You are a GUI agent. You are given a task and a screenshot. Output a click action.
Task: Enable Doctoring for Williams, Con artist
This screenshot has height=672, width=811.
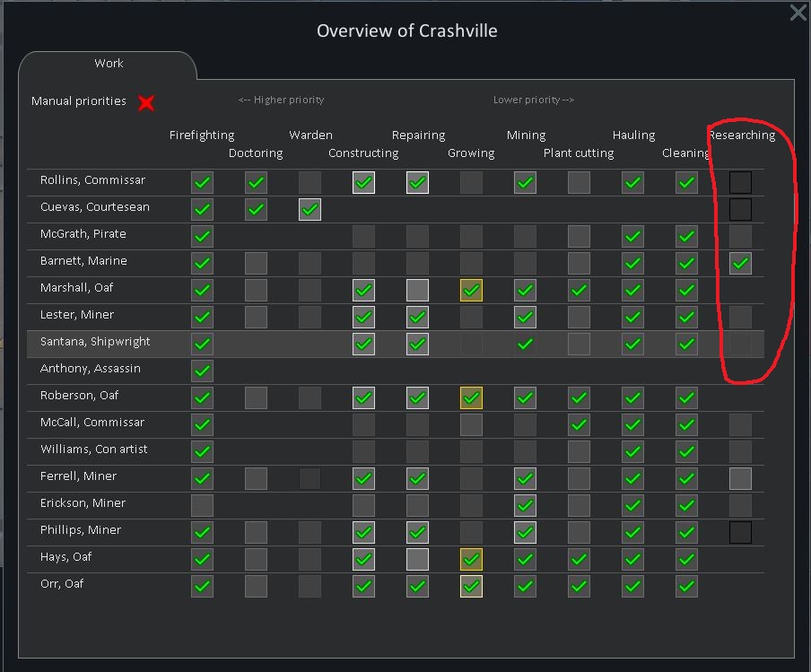[x=256, y=451]
